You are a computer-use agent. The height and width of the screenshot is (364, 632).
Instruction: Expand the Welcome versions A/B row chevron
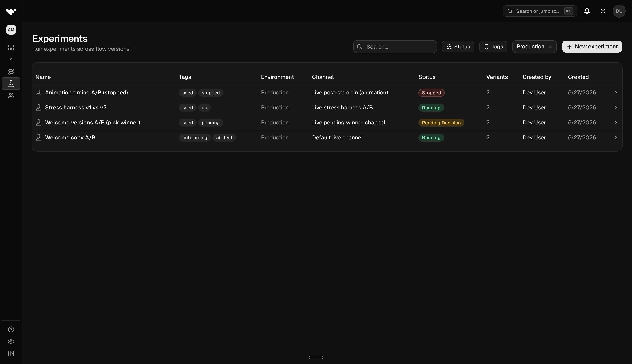pos(616,122)
